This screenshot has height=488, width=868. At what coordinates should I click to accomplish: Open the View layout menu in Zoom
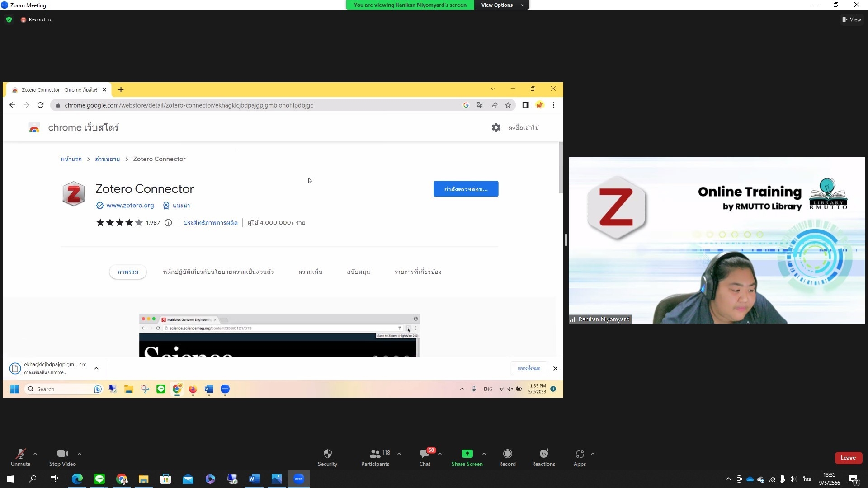coord(852,19)
